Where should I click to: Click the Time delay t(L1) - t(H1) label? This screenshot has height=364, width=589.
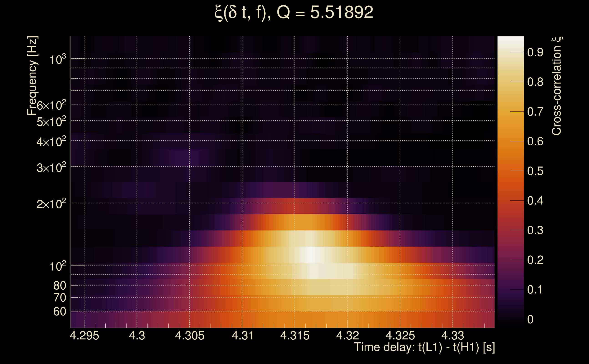(424, 347)
